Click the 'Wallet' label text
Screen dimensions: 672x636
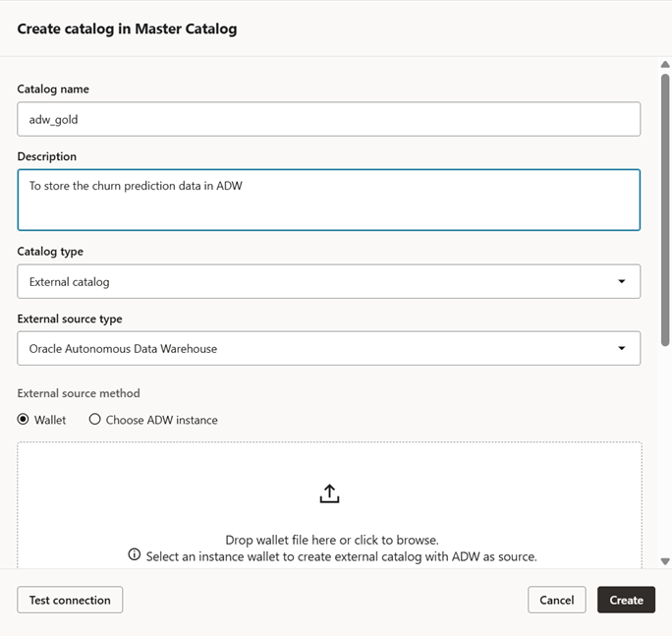tap(50, 420)
